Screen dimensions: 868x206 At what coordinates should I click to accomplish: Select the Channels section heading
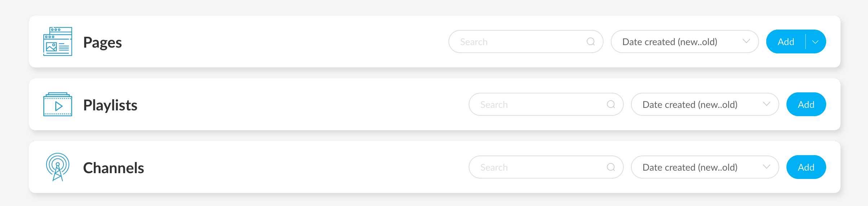[x=113, y=168]
